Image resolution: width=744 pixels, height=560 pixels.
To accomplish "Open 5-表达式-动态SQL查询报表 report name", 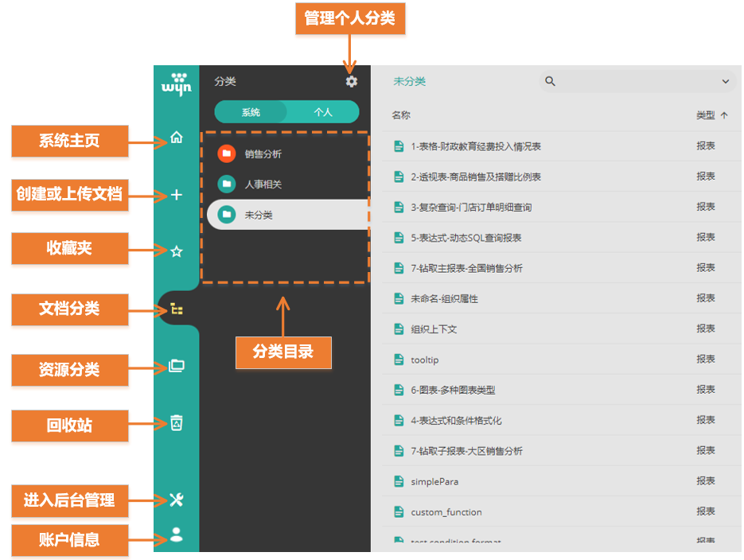I will (x=466, y=238).
